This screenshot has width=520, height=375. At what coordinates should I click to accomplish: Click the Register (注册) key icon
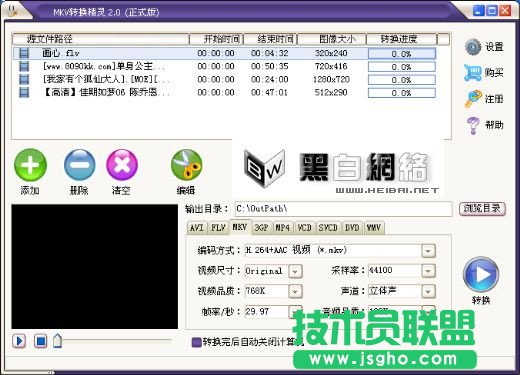pyautogui.click(x=473, y=99)
